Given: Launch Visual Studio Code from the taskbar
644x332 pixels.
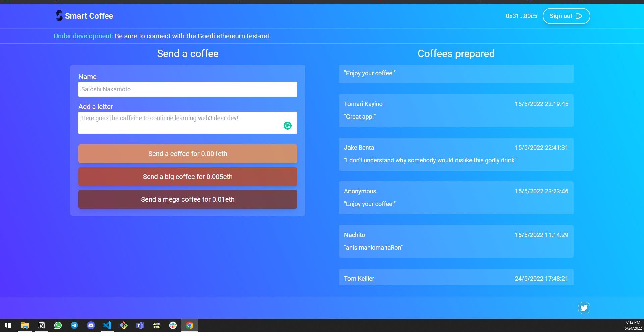Looking at the screenshot, I should [107, 325].
